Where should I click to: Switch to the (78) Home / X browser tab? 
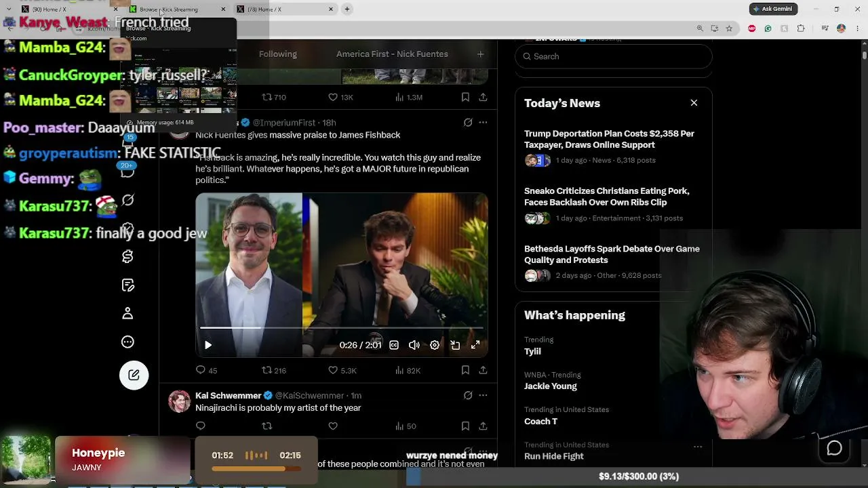coord(285,9)
